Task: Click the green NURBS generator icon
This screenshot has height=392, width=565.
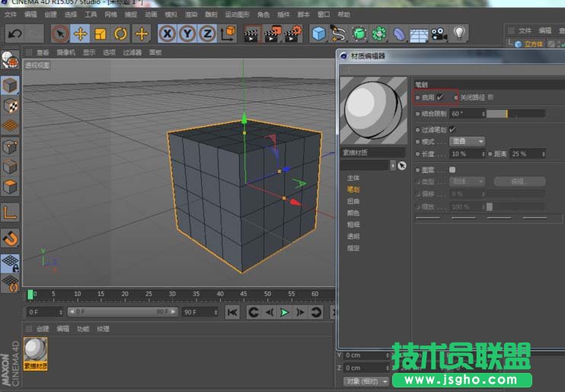Action: 359,33
